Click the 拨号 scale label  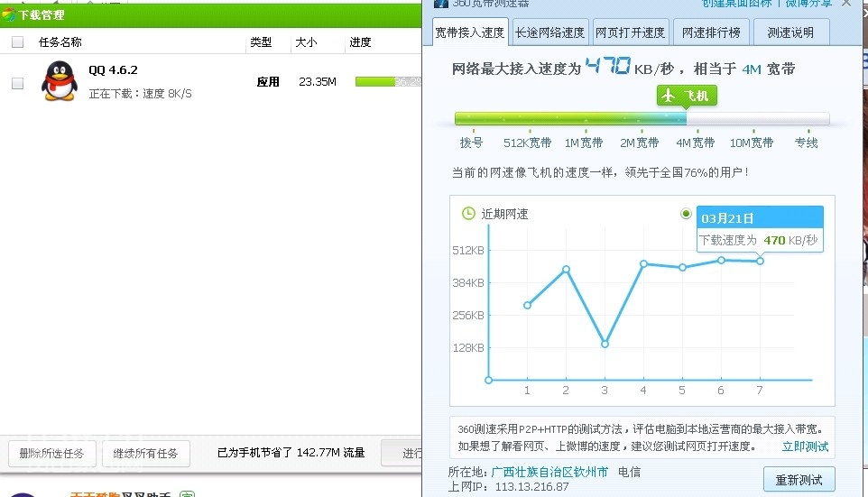(471, 143)
